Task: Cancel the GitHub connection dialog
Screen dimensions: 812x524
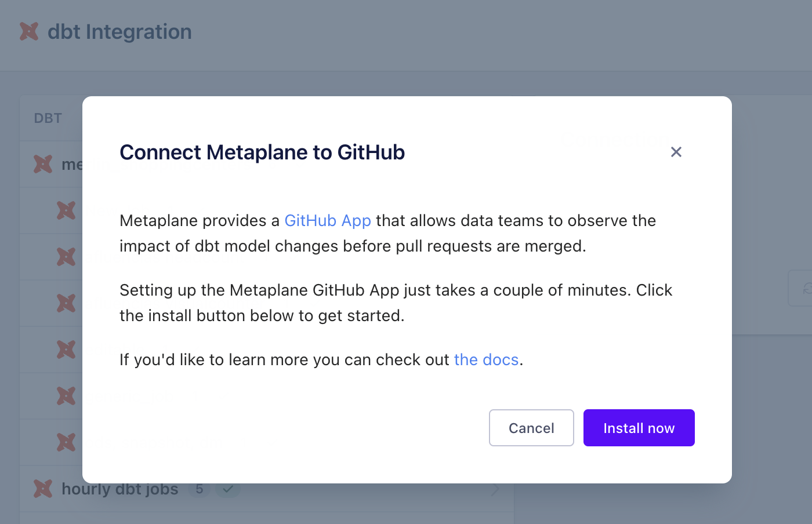Action: (x=531, y=428)
